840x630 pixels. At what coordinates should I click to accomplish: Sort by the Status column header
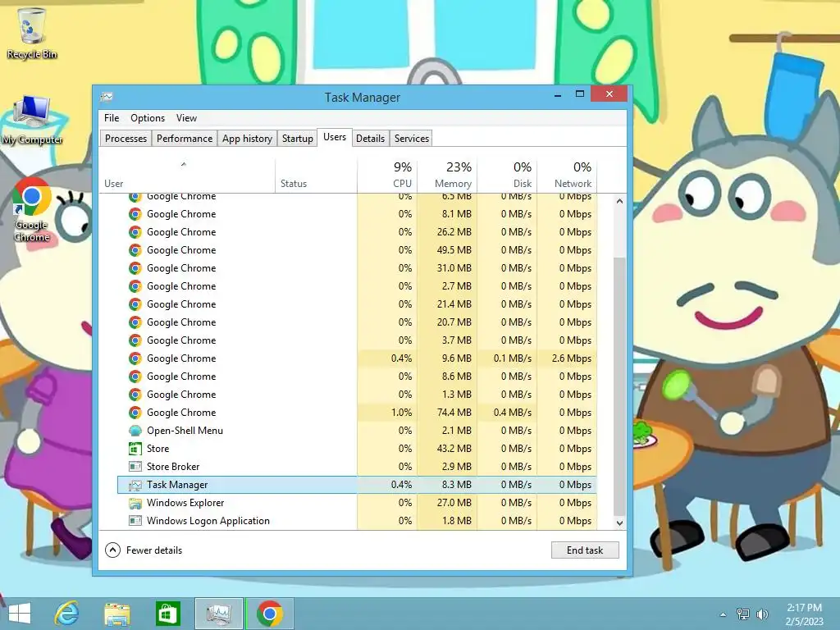(x=316, y=176)
